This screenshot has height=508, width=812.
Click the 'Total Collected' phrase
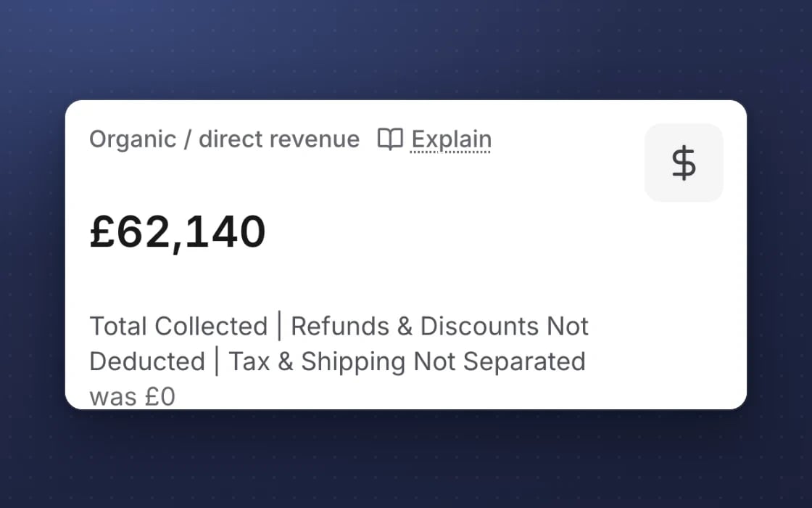178,326
